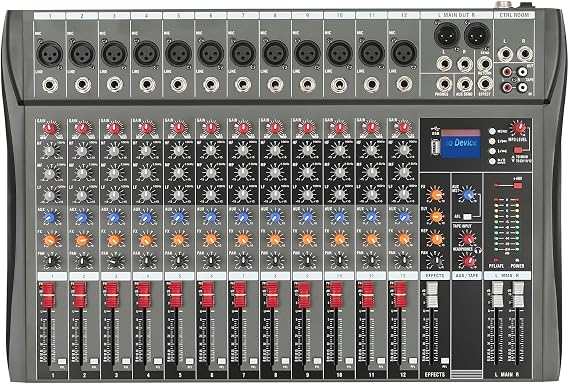Toggle the PFL button on channel 1
The image size is (569, 384).
pos(62,361)
